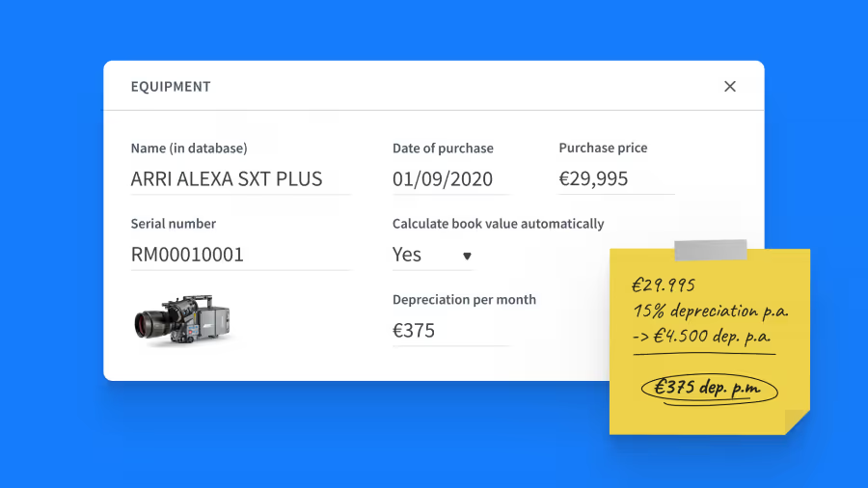Close the Equipment dialog
This screenshot has width=868, height=488.
[730, 87]
